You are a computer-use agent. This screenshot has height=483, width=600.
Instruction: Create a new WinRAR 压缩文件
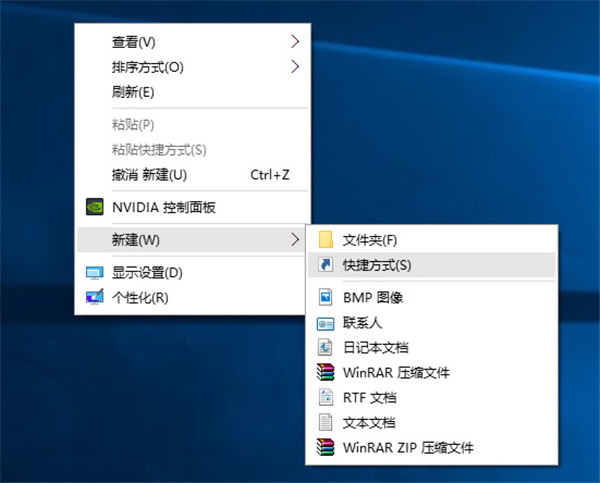[432, 372]
